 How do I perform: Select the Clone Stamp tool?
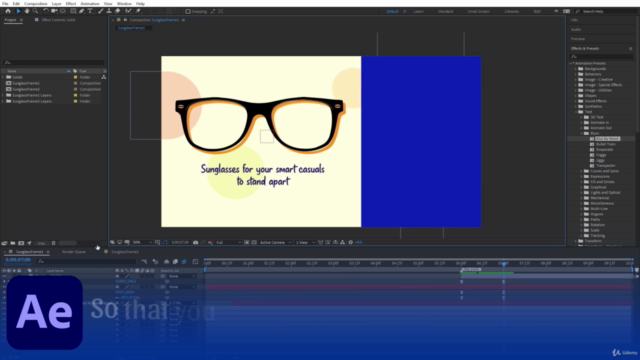tap(109, 11)
